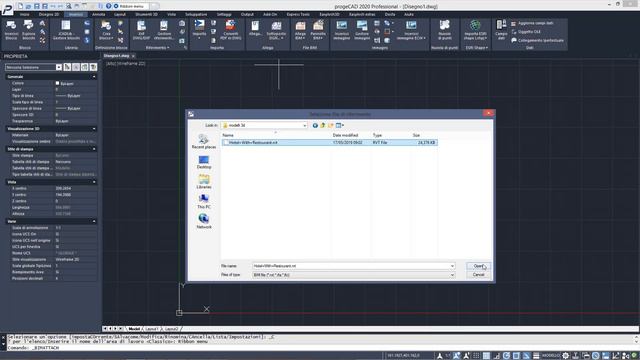Open the iCADLib Gestore blocchi tool

pyautogui.click(x=66, y=30)
